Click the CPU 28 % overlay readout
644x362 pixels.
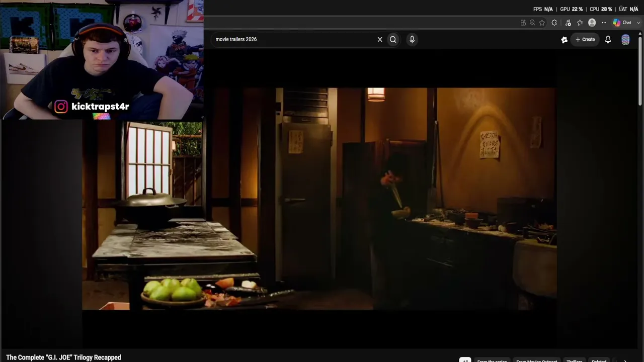click(x=601, y=9)
